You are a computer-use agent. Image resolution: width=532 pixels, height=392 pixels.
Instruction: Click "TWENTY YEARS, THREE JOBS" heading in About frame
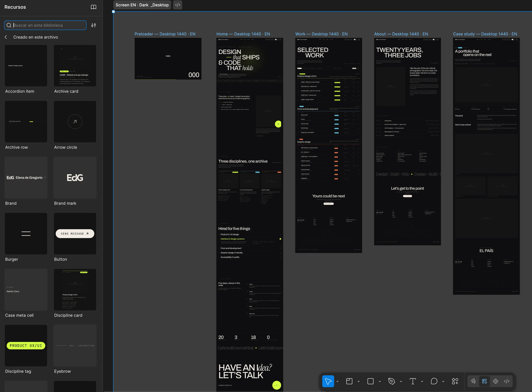click(399, 52)
